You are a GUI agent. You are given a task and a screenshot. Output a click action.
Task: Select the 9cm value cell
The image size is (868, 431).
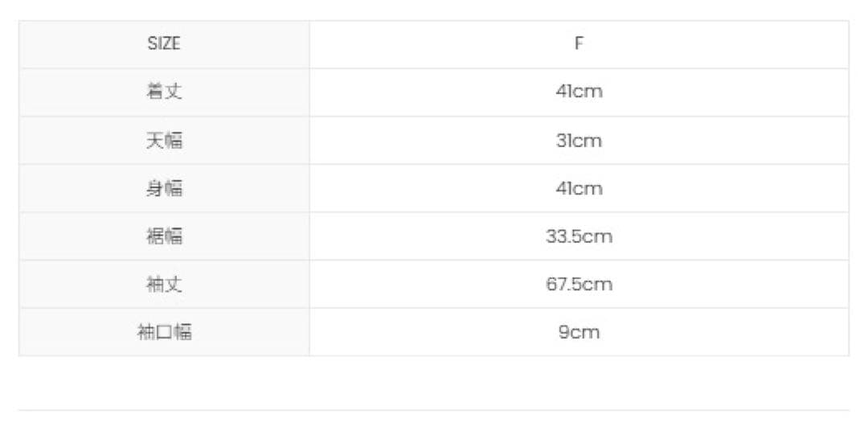point(579,332)
